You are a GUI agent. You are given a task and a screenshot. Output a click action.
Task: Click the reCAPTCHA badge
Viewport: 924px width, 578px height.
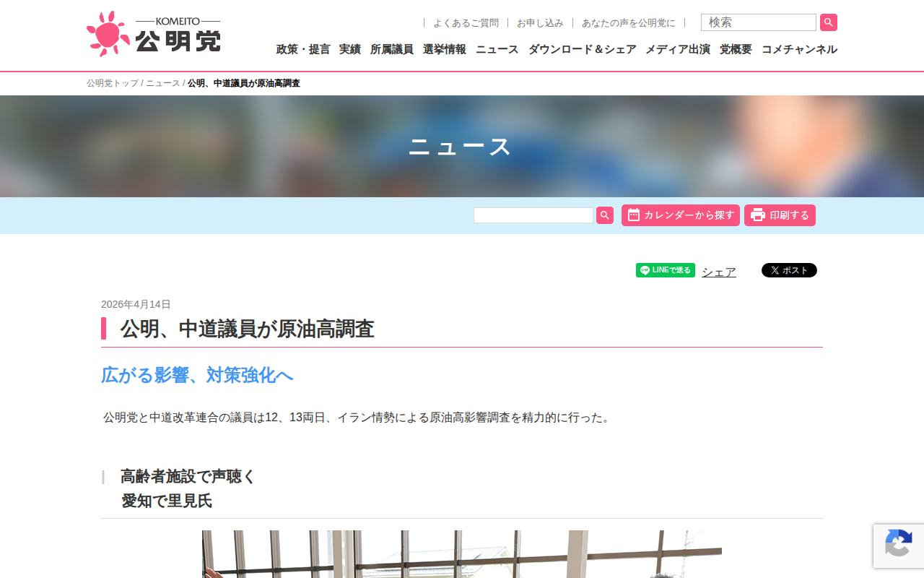(x=899, y=546)
